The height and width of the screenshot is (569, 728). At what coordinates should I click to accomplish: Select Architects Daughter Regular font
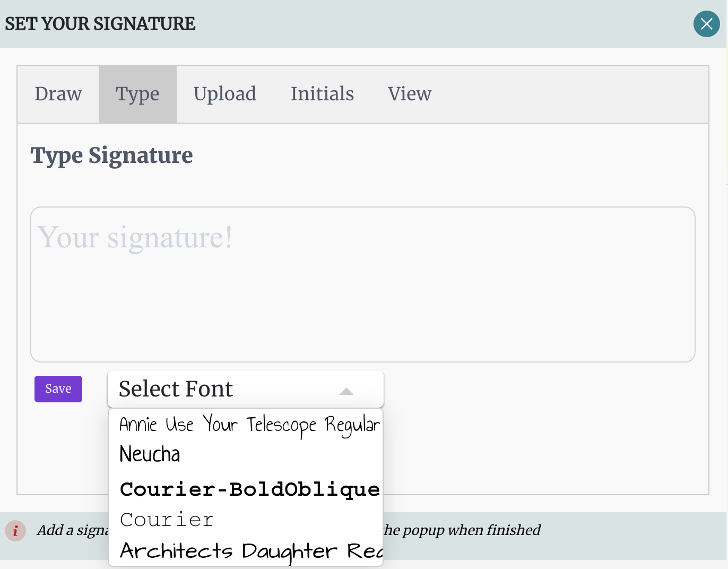pyautogui.click(x=246, y=551)
